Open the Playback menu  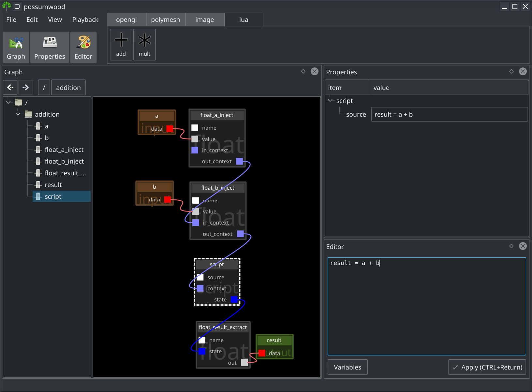pyautogui.click(x=85, y=20)
